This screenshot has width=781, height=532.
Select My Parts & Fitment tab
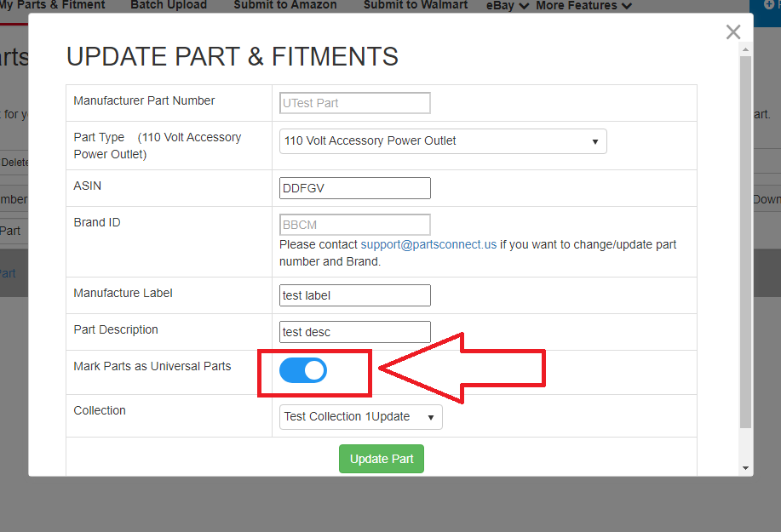tap(53, 6)
